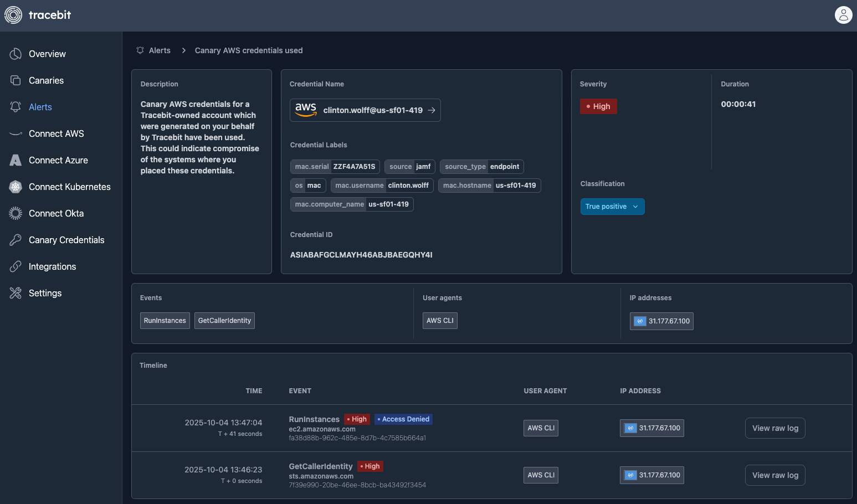Click the RunInstances event tag
The width and height of the screenshot is (857, 504).
pyautogui.click(x=165, y=321)
